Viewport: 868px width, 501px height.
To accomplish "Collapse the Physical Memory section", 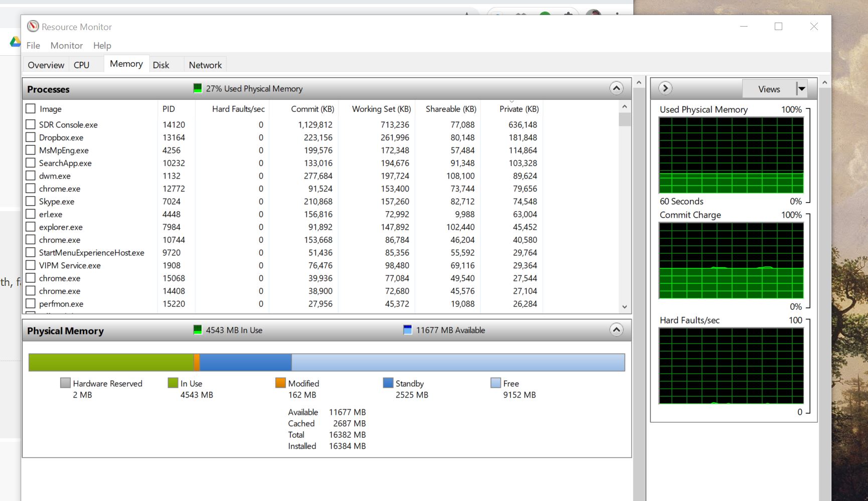I will pyautogui.click(x=616, y=330).
